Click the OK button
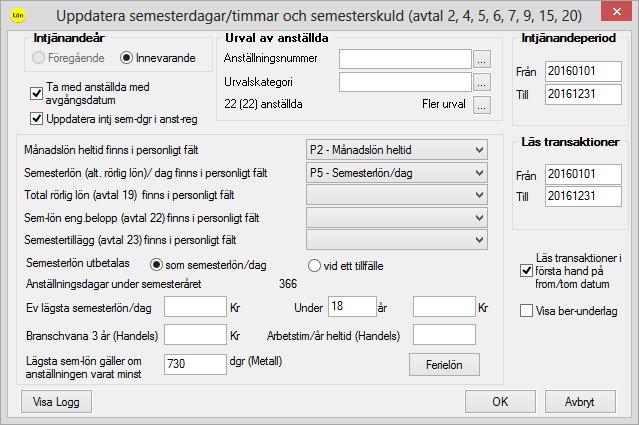Screen dimensions: 639x425 coord(500,402)
